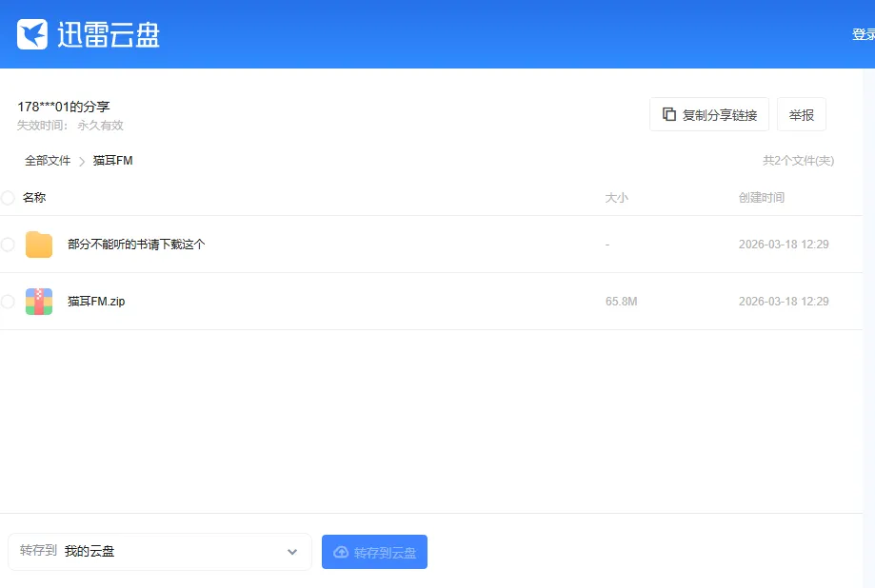Viewport: 875px width, 588px height.
Task: Open the 转存到 我的云盘 dropdown
Action: (x=160, y=552)
